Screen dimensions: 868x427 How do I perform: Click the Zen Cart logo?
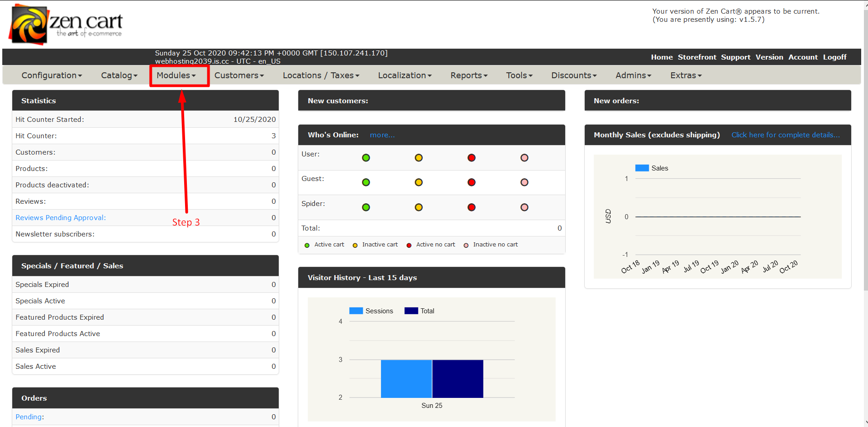tap(66, 24)
